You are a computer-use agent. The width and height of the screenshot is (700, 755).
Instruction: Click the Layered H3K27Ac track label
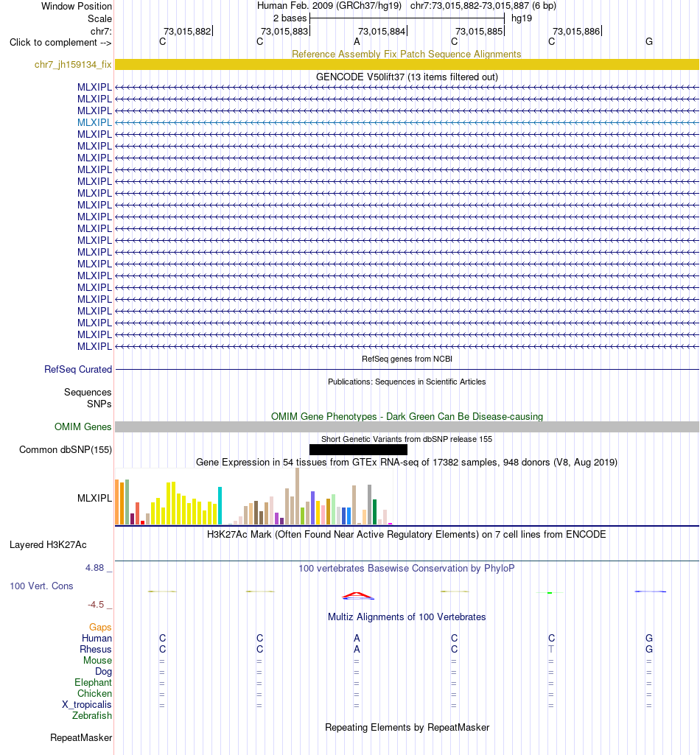coord(48,544)
